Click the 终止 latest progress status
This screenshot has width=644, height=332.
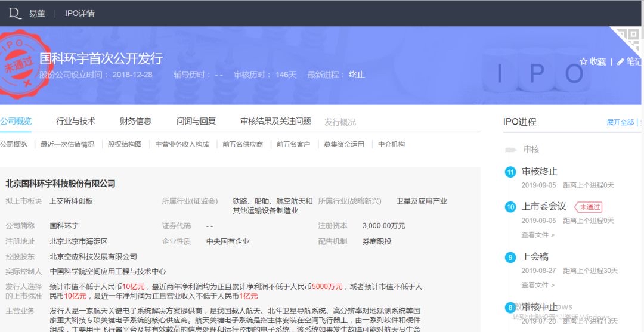pos(357,75)
